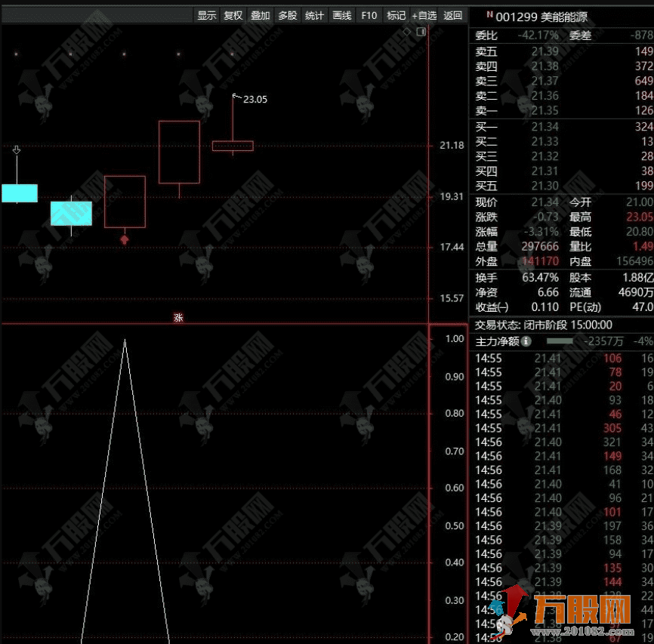Viewport: 654px width, 644px height.
Task: Activate the 画线 drawing tool
Action: point(342,15)
